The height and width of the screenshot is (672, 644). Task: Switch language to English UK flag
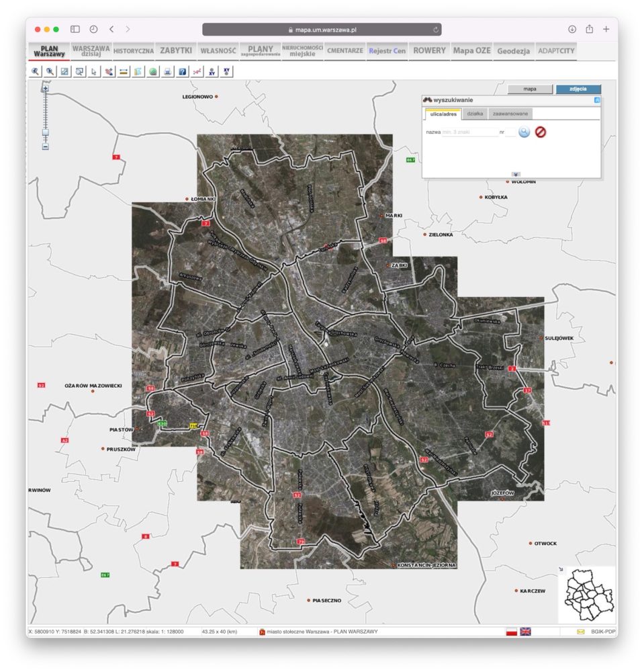pyautogui.click(x=525, y=632)
